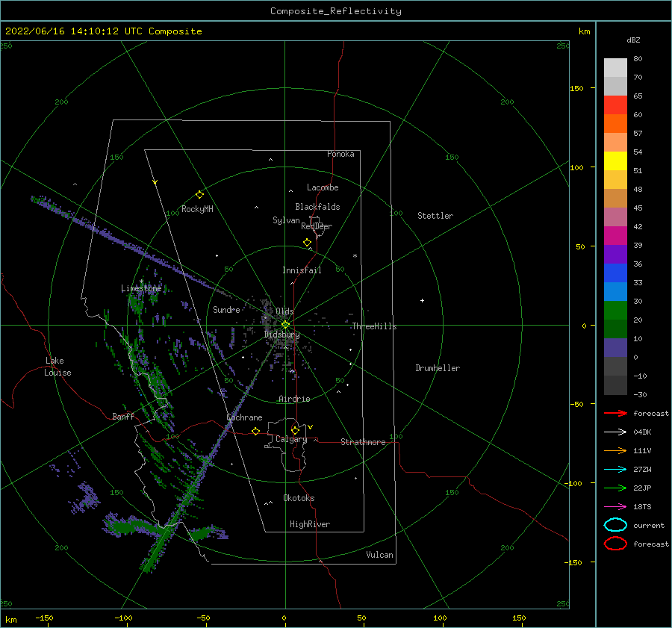Click the ThreeHills label
The image size is (672, 628).
(374, 326)
